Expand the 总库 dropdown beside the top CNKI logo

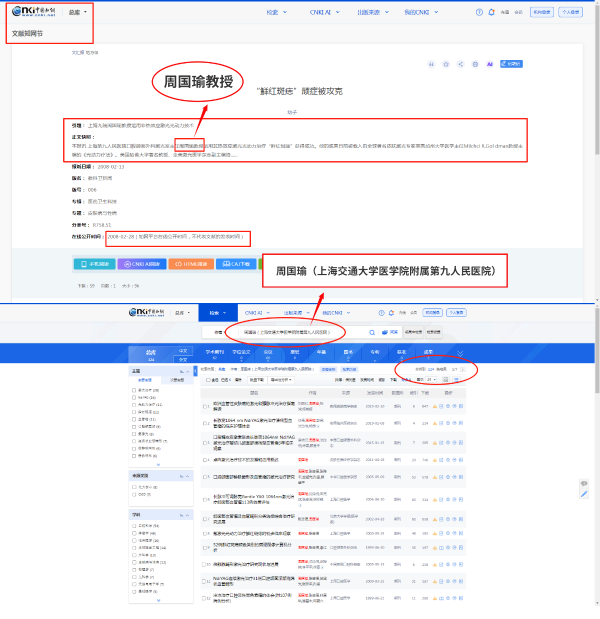point(76,12)
